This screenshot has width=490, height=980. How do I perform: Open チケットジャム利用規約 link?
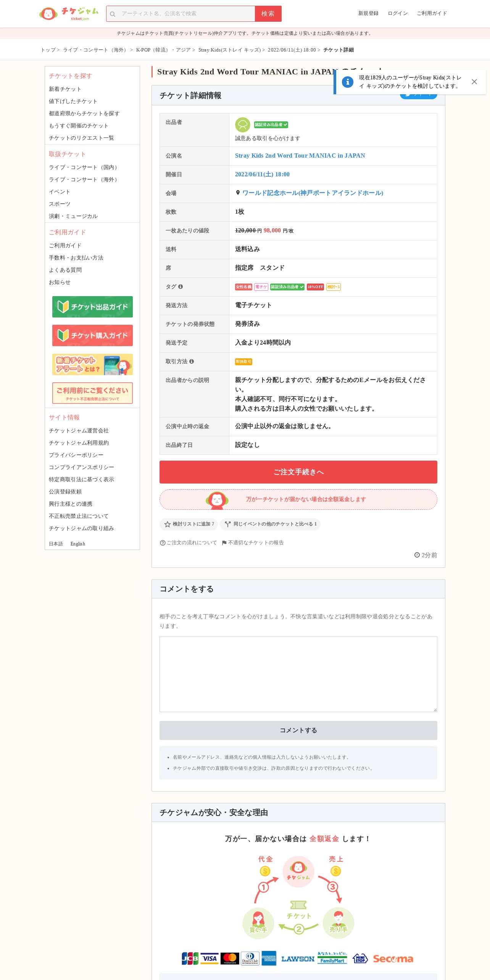(x=79, y=443)
